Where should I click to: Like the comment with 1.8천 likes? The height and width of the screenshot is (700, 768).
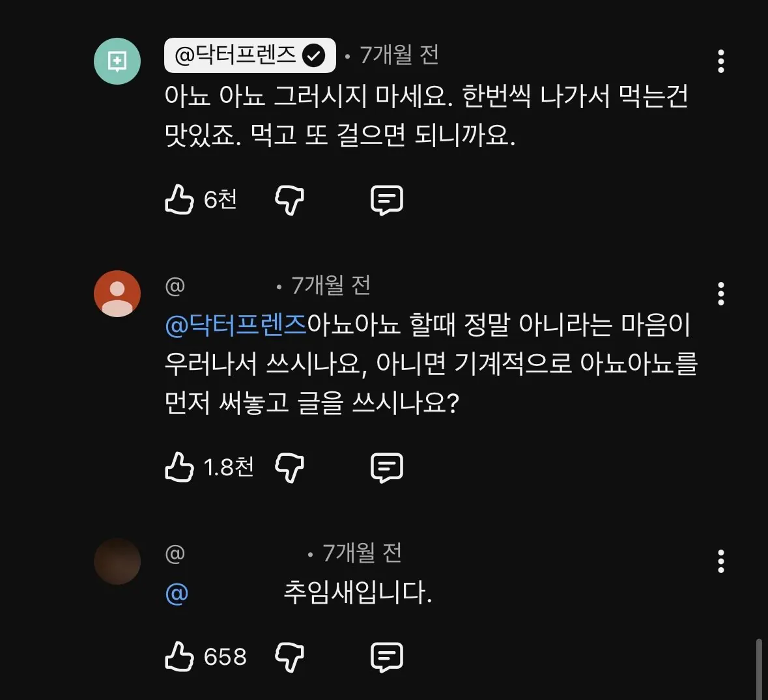point(179,466)
